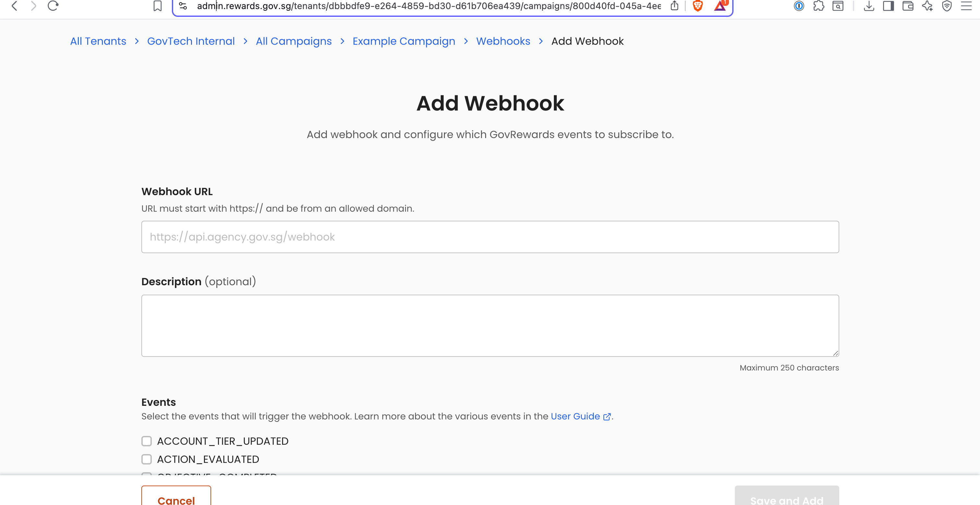The width and height of the screenshot is (980, 505).
Task: Open Brave Leo AI assistant
Action: coord(927,6)
